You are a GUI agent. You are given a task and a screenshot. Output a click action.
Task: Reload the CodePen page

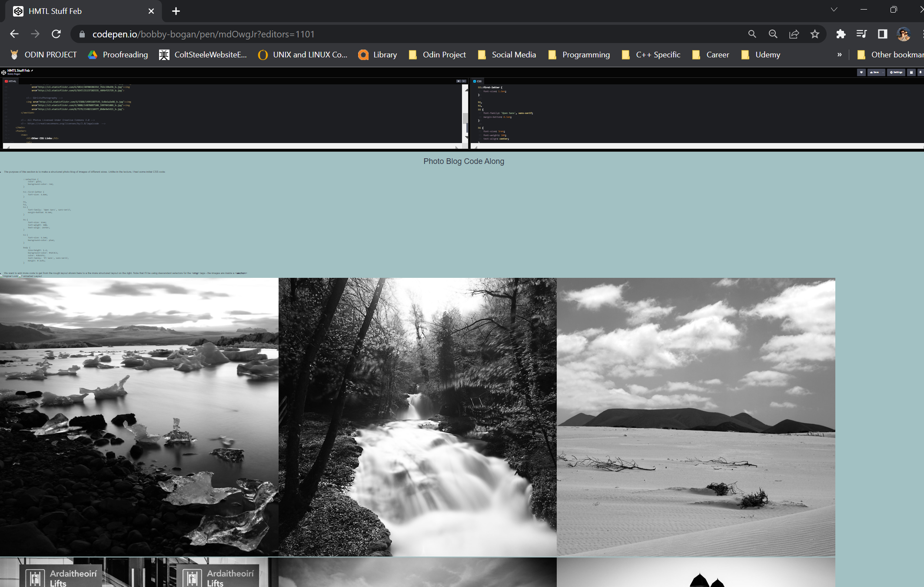tap(57, 34)
